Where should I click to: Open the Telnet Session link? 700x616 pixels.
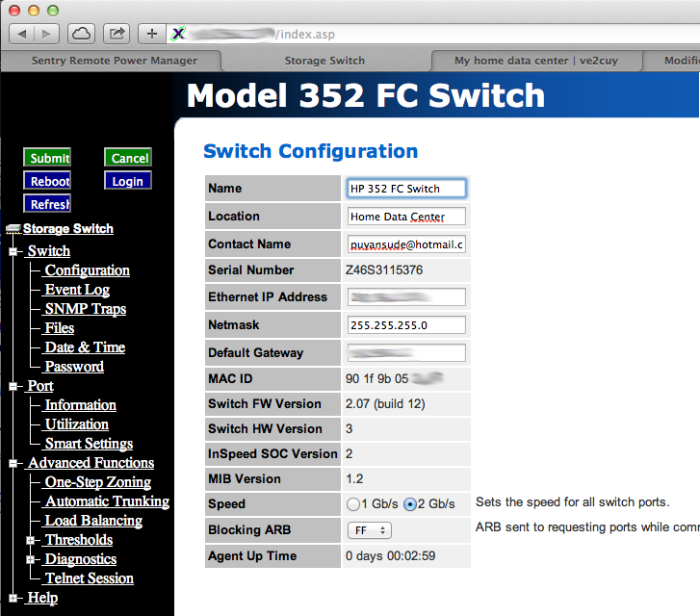89,578
